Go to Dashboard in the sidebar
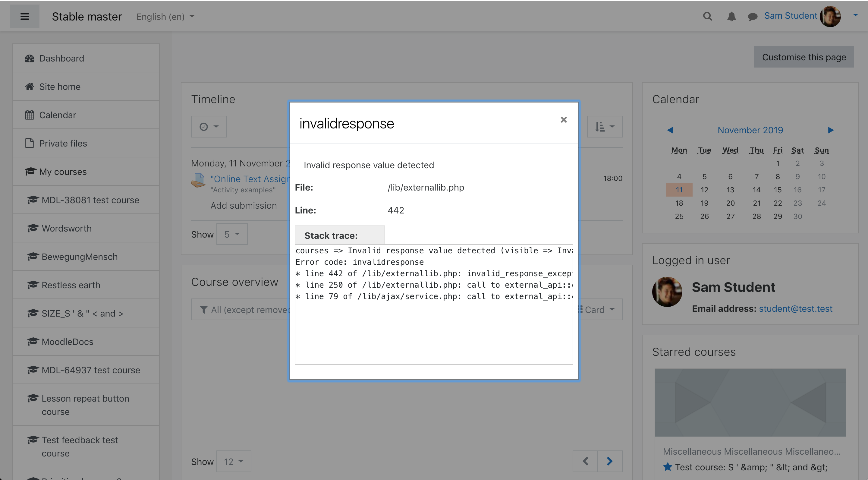This screenshot has height=480, width=868. [x=86, y=58]
